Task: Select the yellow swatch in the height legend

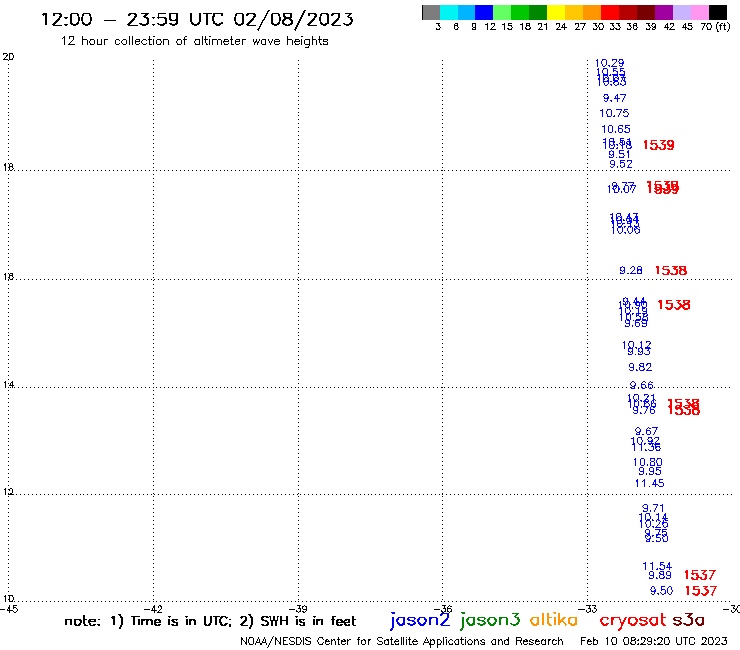Action: pyautogui.click(x=556, y=12)
